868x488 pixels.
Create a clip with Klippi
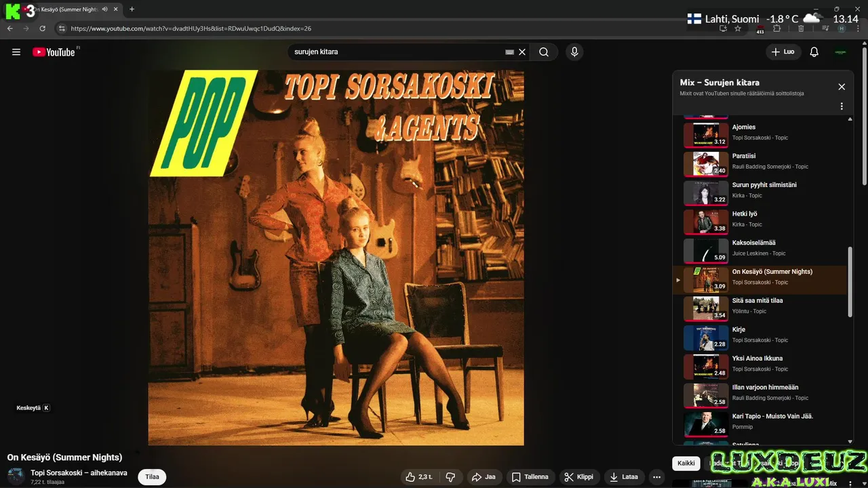click(578, 477)
